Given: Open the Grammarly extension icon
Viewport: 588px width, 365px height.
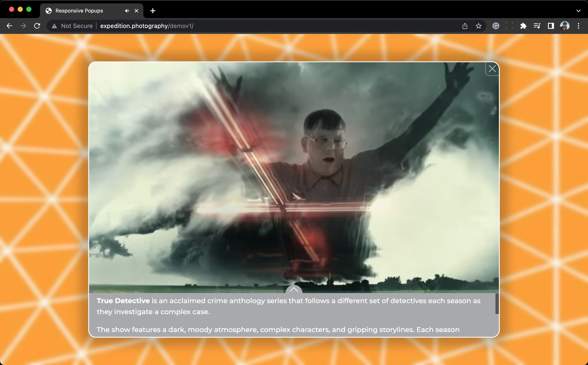Looking at the screenshot, I should [496, 26].
